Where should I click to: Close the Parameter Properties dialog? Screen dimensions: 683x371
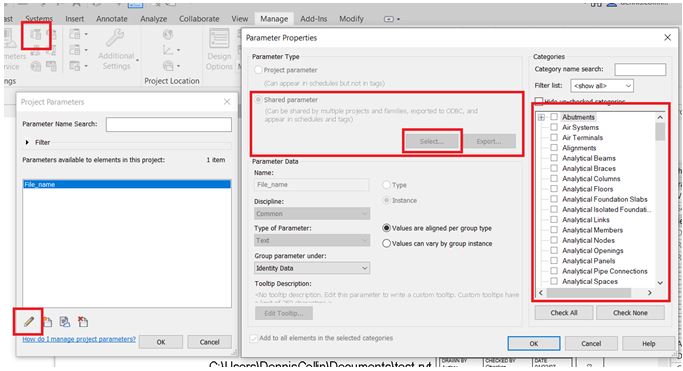pyautogui.click(x=667, y=38)
